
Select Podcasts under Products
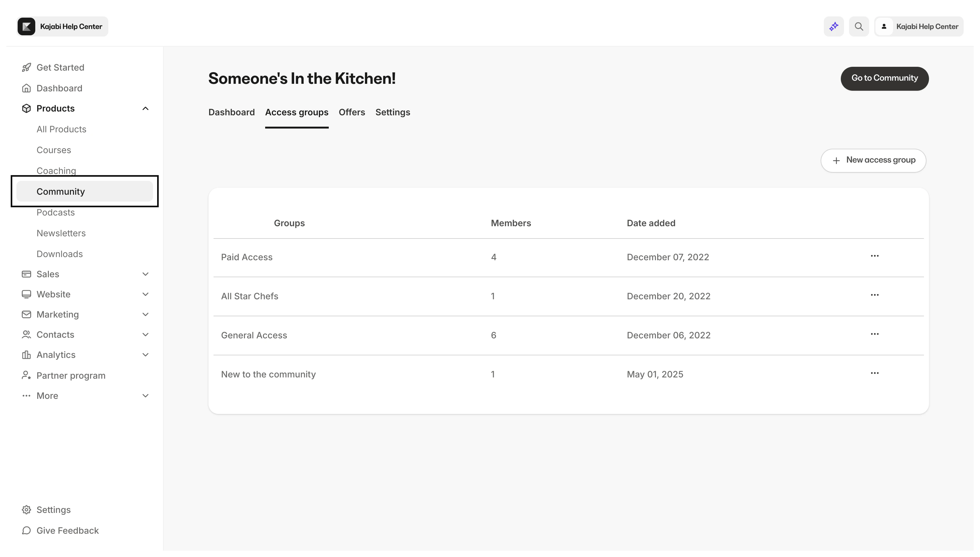pyautogui.click(x=55, y=212)
